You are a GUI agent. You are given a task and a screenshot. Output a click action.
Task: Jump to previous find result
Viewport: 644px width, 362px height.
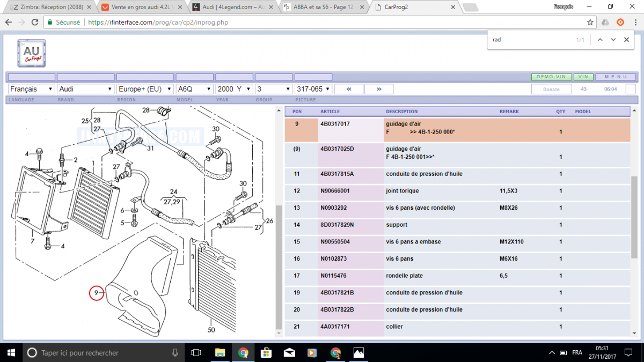point(600,40)
